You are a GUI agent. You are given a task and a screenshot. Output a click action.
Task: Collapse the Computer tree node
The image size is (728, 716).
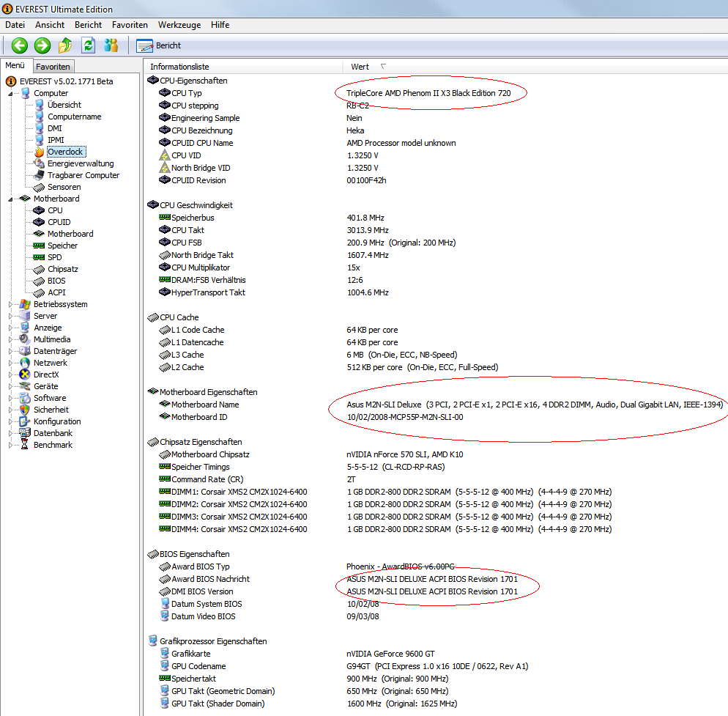pos(11,93)
